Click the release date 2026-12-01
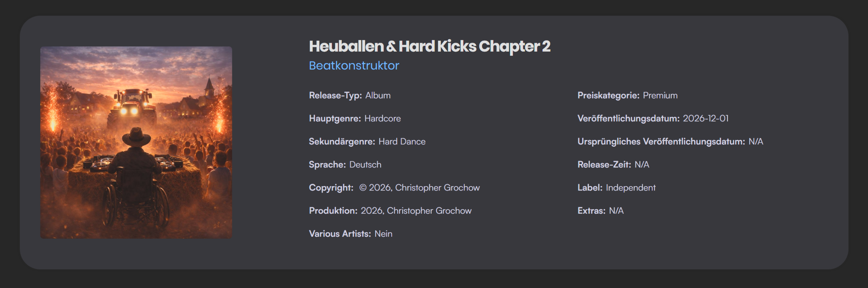 [x=706, y=119]
